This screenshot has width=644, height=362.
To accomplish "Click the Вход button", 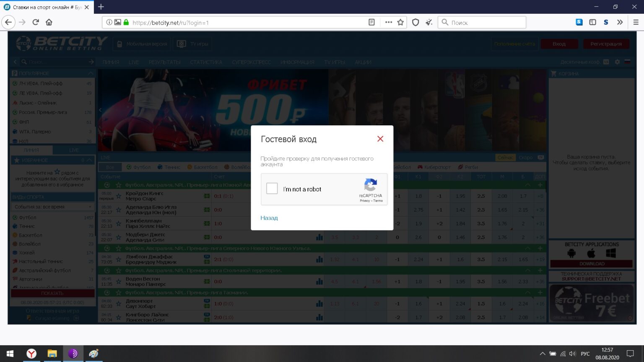I will click(559, 44).
